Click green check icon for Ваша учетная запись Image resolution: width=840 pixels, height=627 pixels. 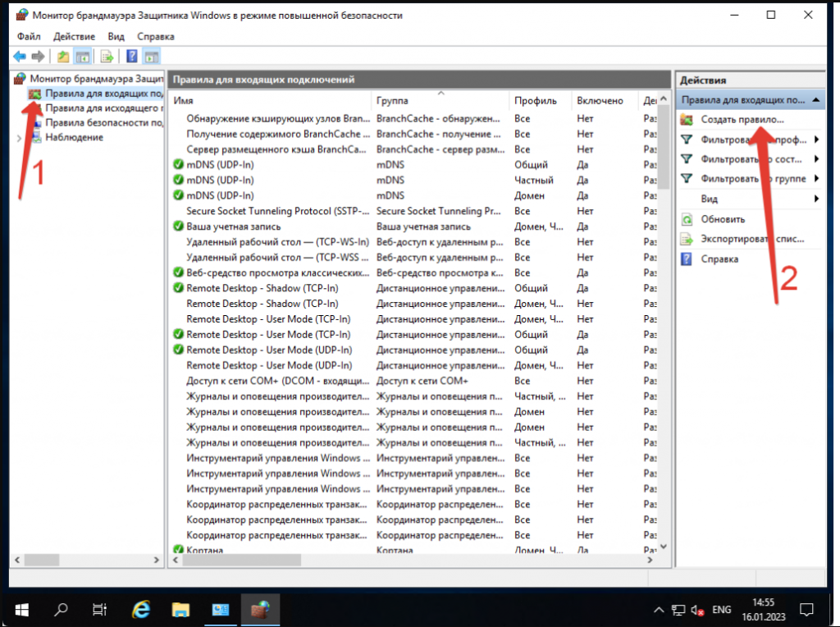[178, 227]
